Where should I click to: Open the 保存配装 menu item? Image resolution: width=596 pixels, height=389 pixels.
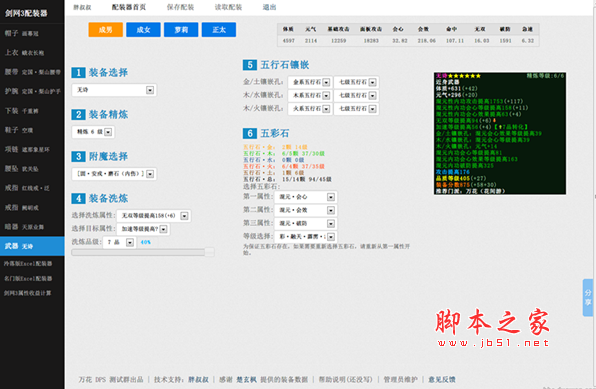pyautogui.click(x=180, y=7)
